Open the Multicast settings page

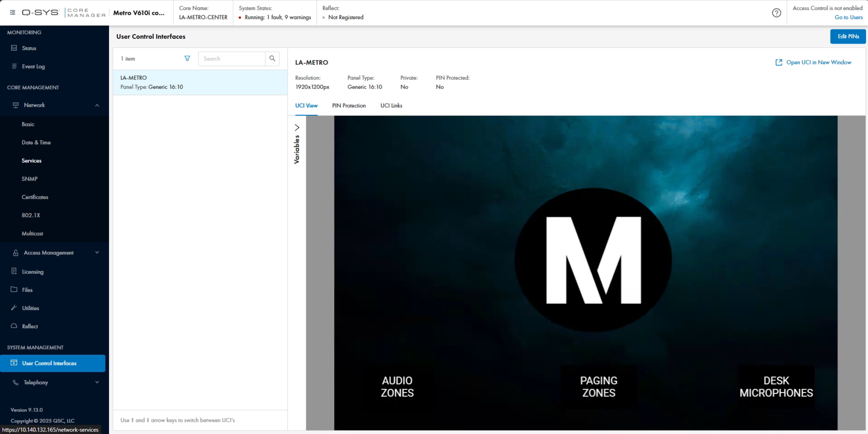32,233
